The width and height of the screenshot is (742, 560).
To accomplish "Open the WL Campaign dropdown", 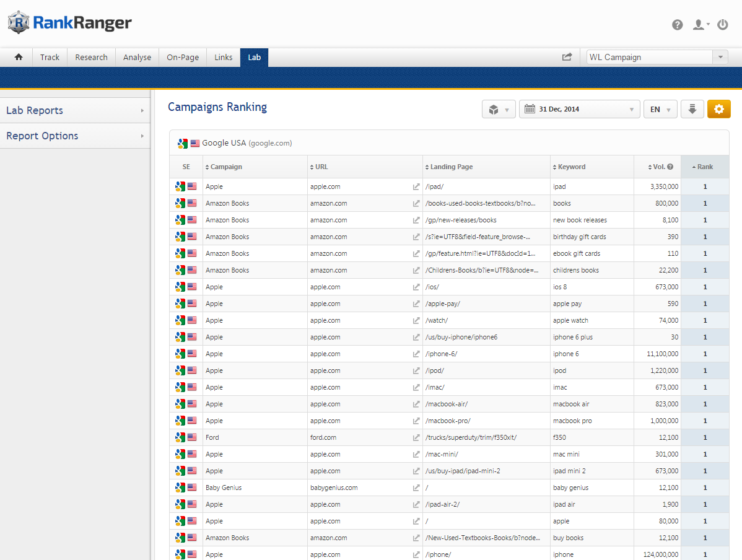I will pos(657,57).
